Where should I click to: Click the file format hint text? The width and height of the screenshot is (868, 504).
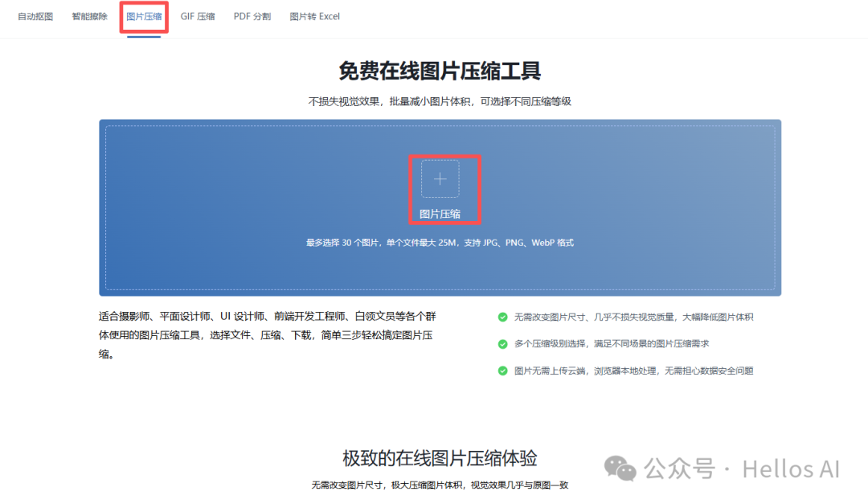click(x=440, y=242)
